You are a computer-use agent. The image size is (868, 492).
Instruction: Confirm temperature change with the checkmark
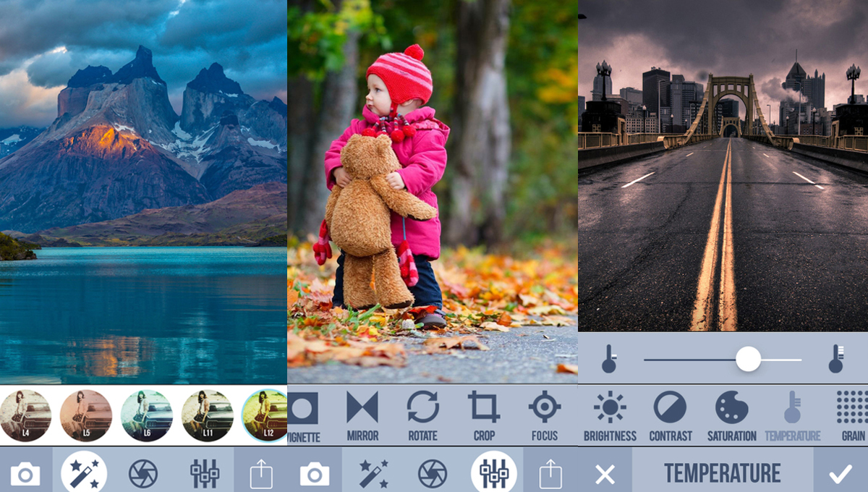(x=841, y=474)
